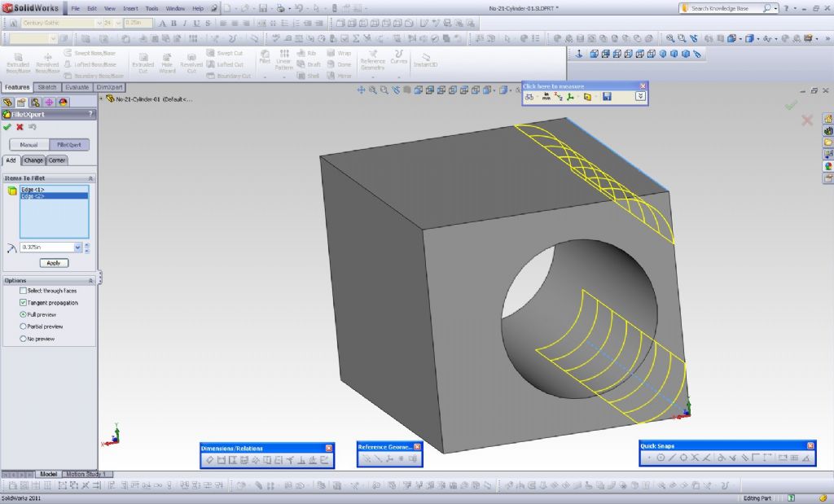This screenshot has height=504, width=834.
Task: Accept the FilletXpert with green checkmark
Action: pos(7,127)
